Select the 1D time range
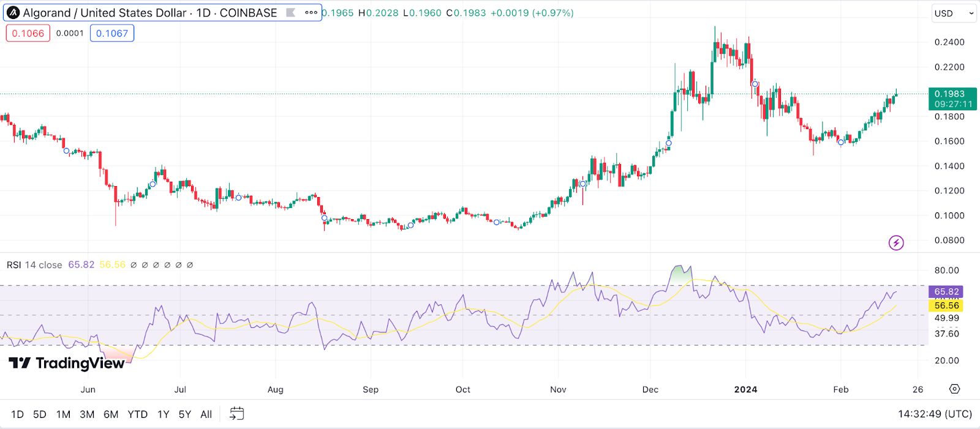The height and width of the screenshot is (429, 980). (x=17, y=414)
